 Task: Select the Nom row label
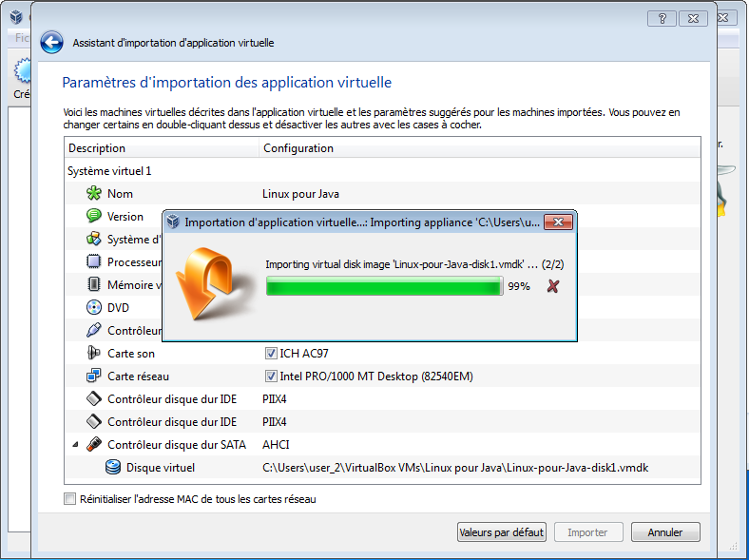(120, 194)
